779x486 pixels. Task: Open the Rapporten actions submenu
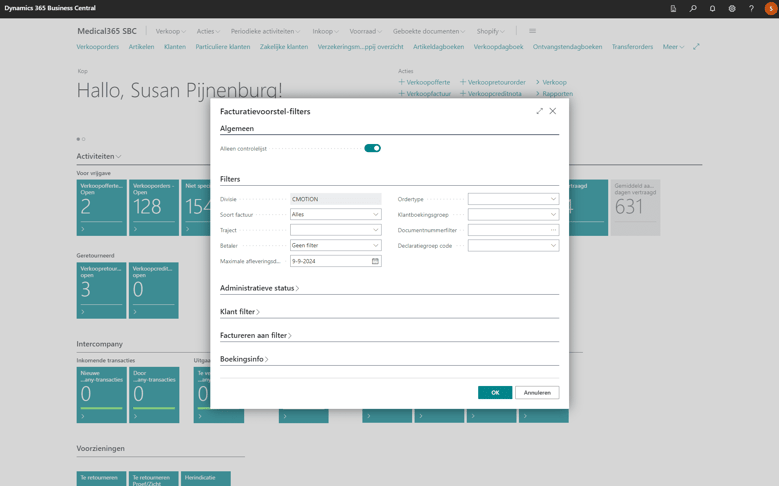pyautogui.click(x=554, y=93)
